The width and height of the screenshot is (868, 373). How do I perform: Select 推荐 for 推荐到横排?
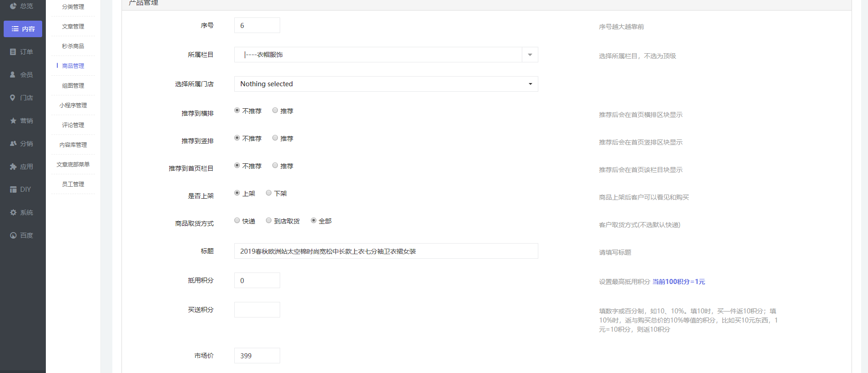(x=275, y=110)
